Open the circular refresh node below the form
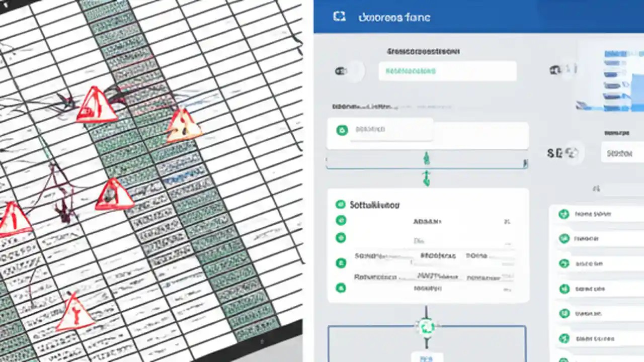Screen dimensions: 644x362 pos(427,327)
